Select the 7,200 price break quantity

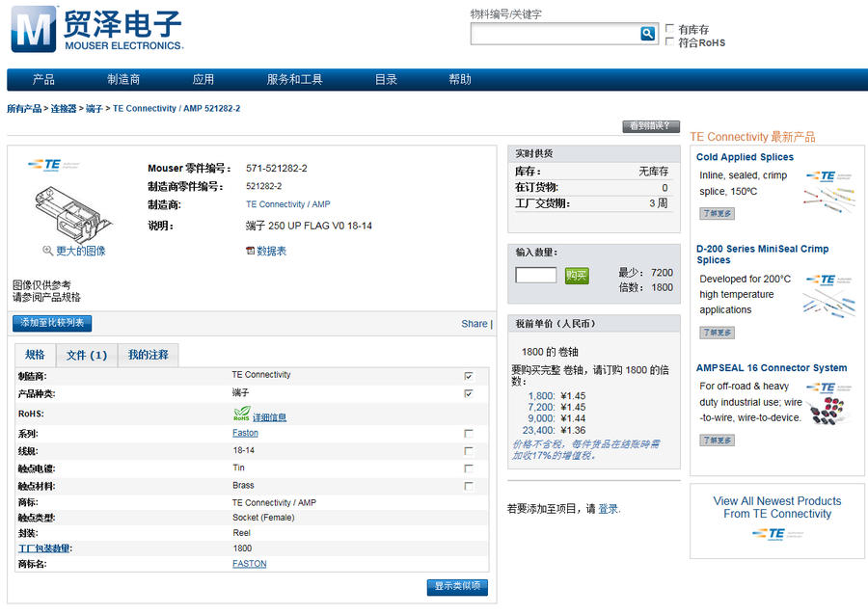pos(541,407)
